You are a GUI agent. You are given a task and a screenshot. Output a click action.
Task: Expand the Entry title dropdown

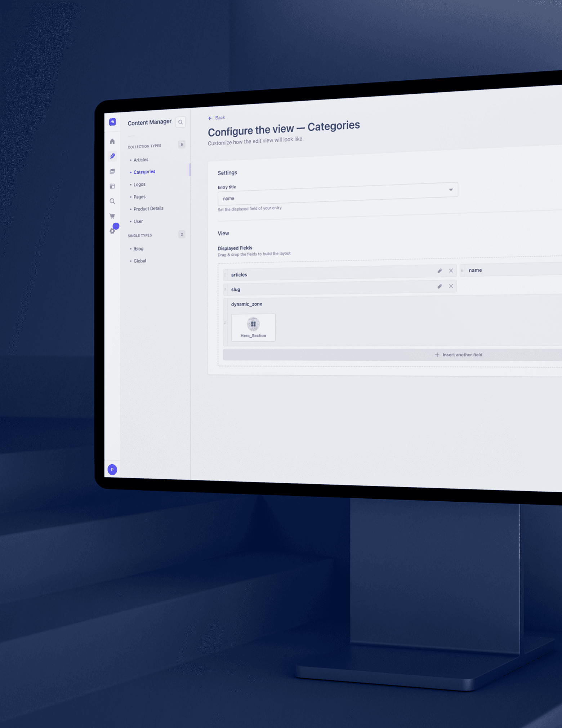click(x=450, y=190)
